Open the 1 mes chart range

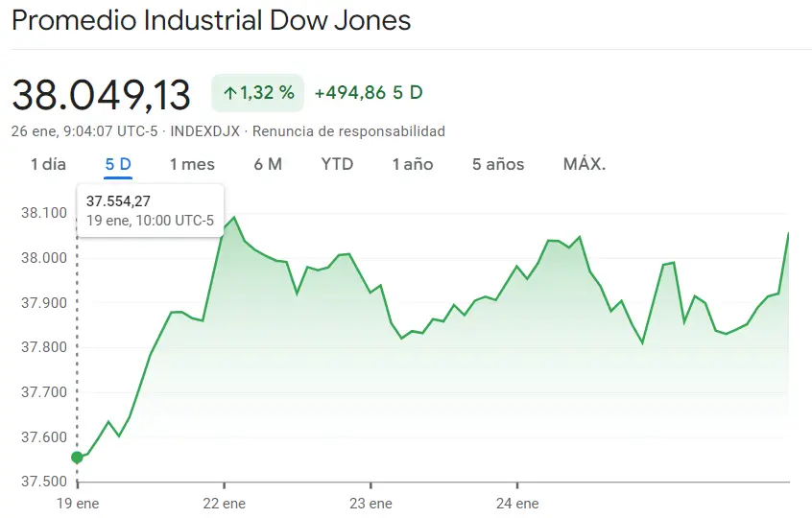(x=192, y=164)
